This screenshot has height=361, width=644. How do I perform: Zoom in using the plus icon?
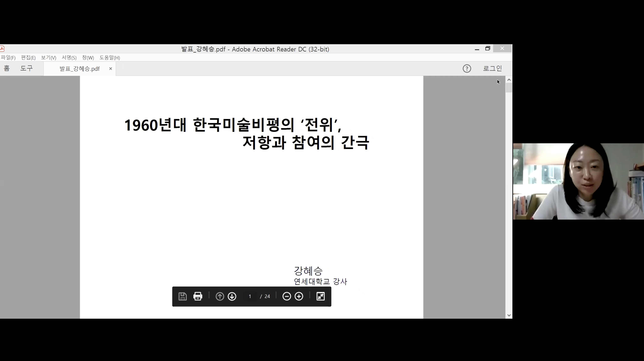(x=299, y=296)
